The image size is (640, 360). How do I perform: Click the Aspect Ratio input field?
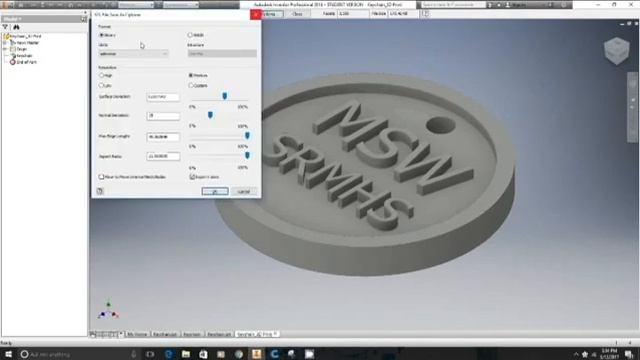(163, 156)
